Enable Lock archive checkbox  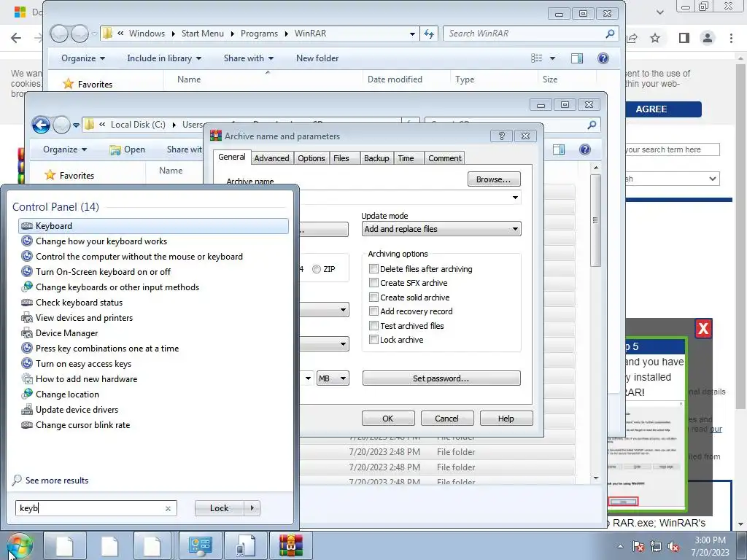(x=374, y=340)
